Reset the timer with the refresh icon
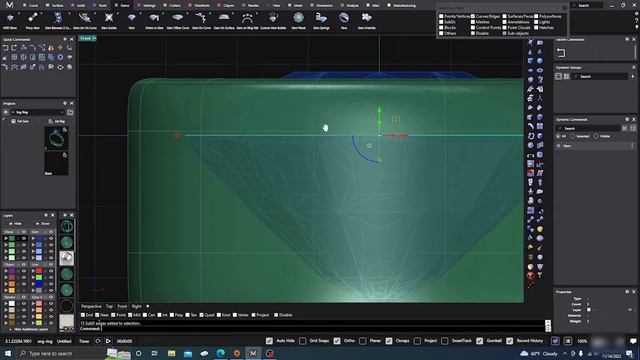The image size is (640, 360). point(98,341)
